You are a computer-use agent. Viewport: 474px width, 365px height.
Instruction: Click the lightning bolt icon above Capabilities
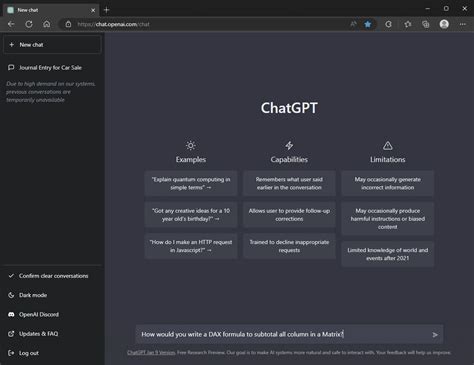click(x=289, y=145)
